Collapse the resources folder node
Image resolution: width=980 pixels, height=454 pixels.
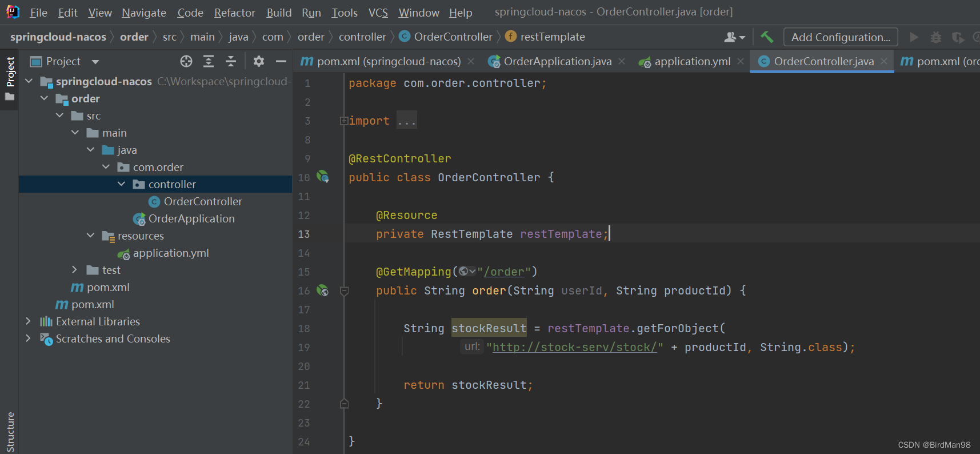[90, 236]
